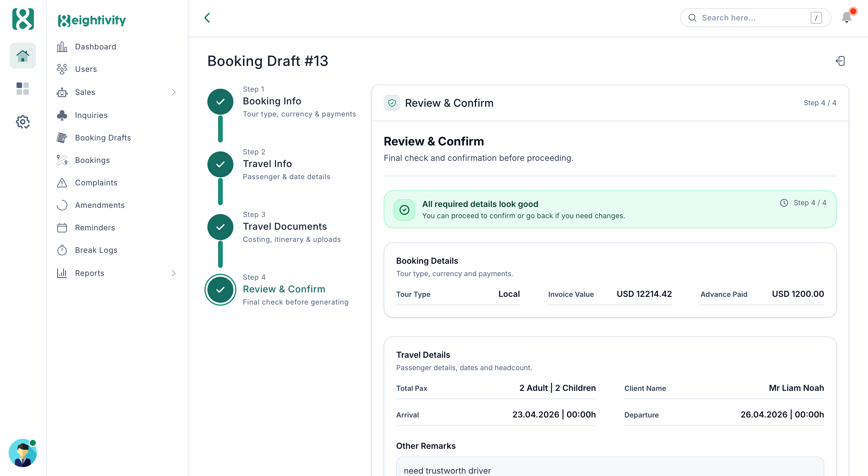Viewport: 868px width, 476px height.
Task: Click the user avatar at bottom left
Action: 22,453
